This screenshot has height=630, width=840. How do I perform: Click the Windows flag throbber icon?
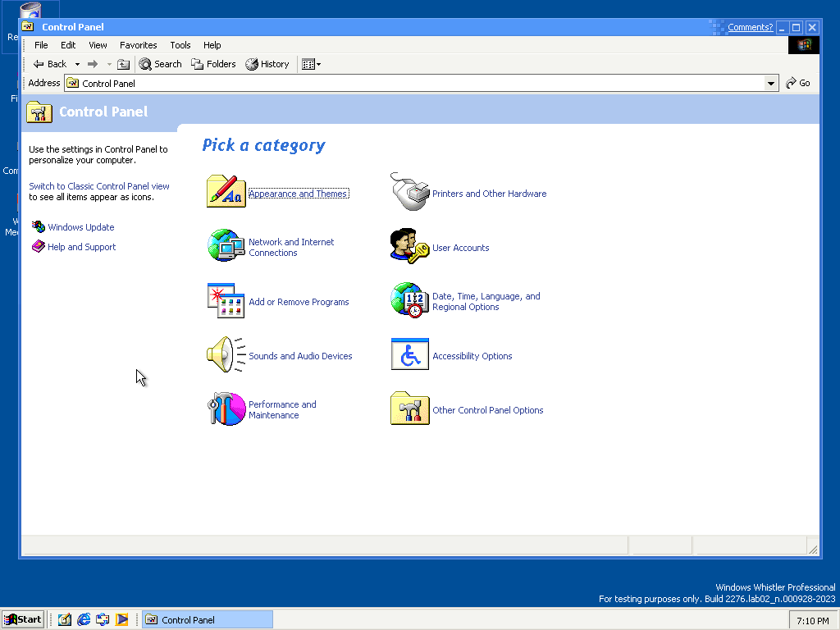[804, 45]
